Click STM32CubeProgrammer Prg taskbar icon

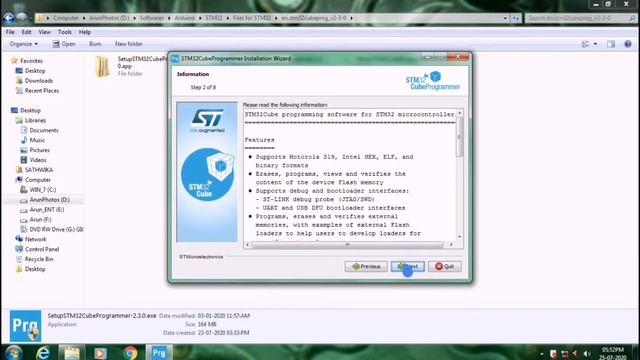click(x=159, y=353)
